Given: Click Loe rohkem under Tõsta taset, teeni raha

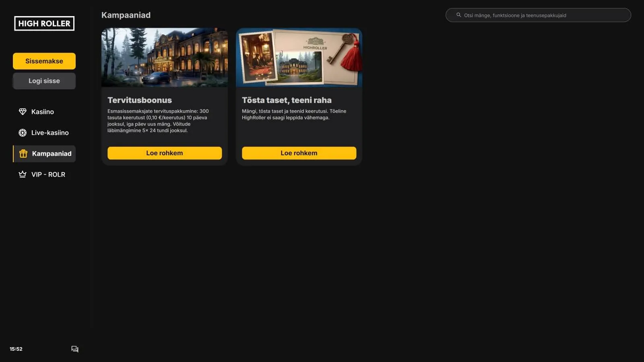Looking at the screenshot, I should [x=299, y=153].
